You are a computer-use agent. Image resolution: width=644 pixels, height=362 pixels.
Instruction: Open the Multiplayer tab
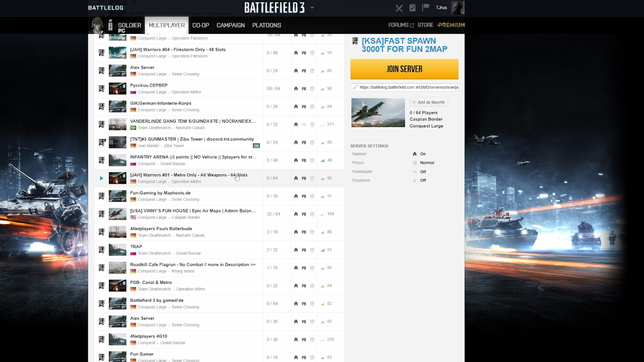pos(166,25)
